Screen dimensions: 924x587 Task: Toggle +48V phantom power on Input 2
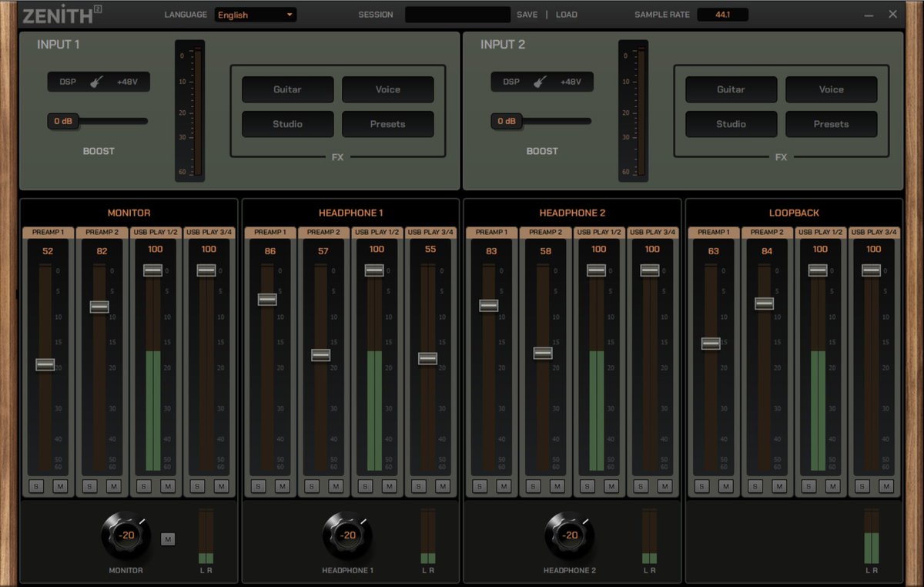point(571,82)
